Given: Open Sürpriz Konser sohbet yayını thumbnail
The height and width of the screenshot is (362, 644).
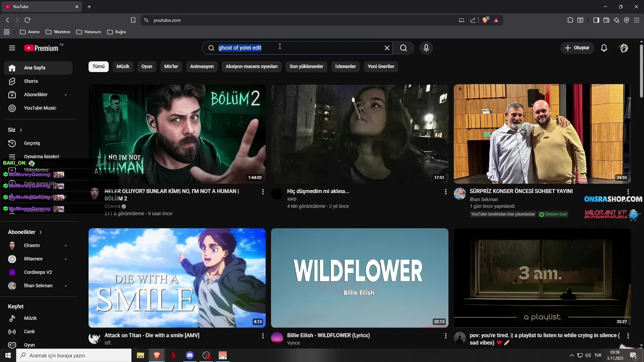Looking at the screenshot, I should pyautogui.click(x=542, y=134).
